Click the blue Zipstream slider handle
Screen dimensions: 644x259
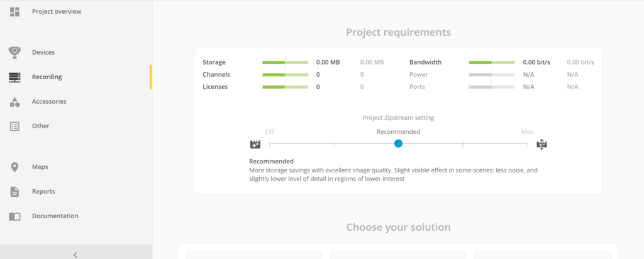click(398, 144)
